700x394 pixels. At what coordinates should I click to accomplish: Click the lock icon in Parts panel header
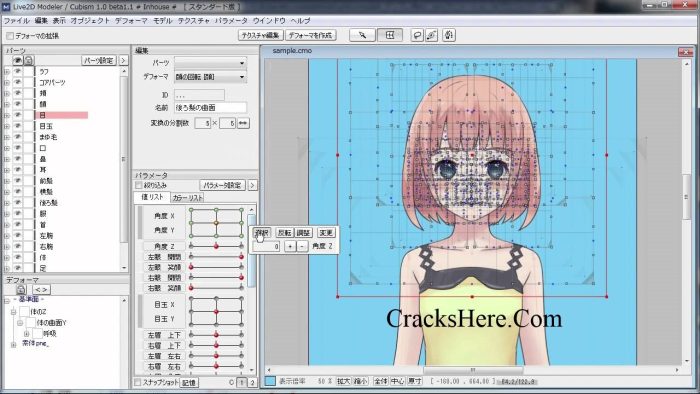pos(29,60)
